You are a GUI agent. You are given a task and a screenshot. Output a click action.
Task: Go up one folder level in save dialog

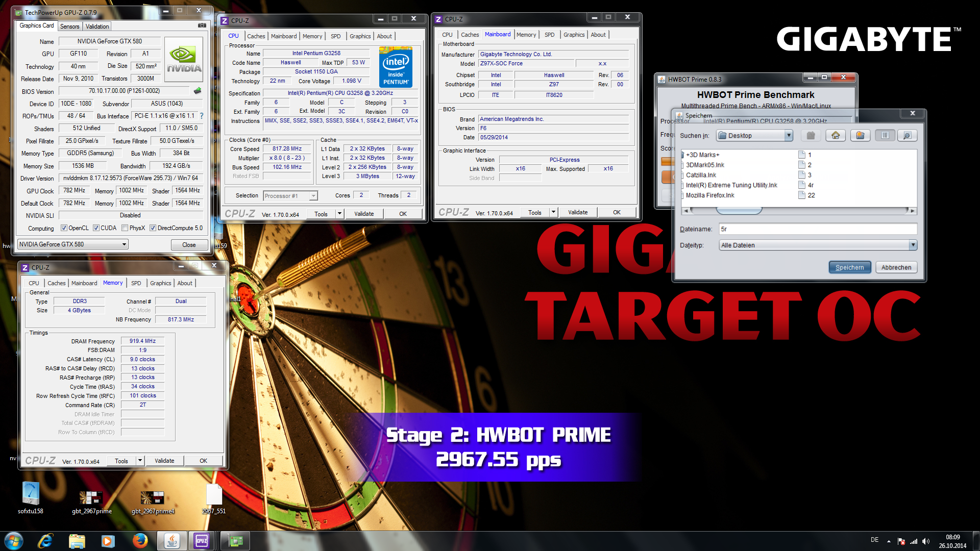pyautogui.click(x=811, y=135)
